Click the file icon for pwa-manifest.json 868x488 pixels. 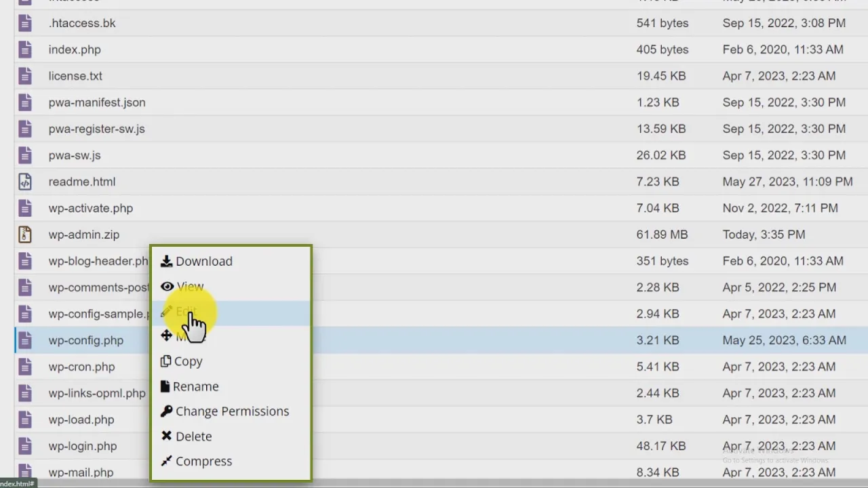[x=25, y=102]
